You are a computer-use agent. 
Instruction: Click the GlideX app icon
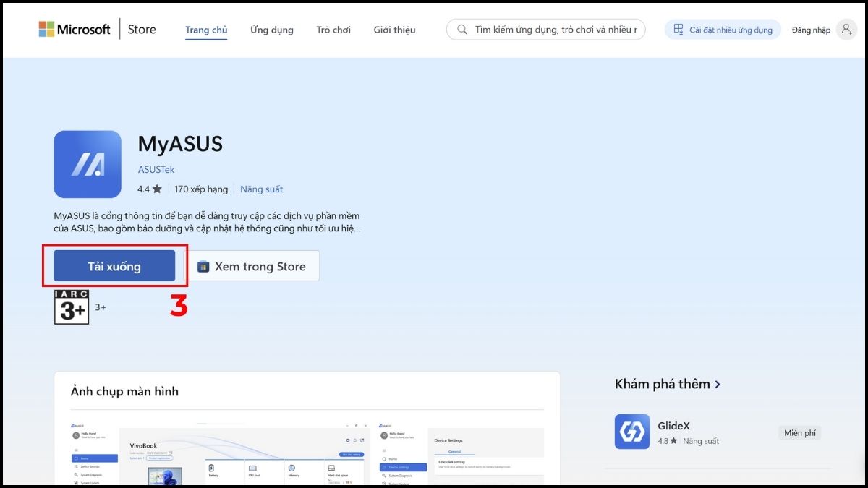pyautogui.click(x=632, y=432)
